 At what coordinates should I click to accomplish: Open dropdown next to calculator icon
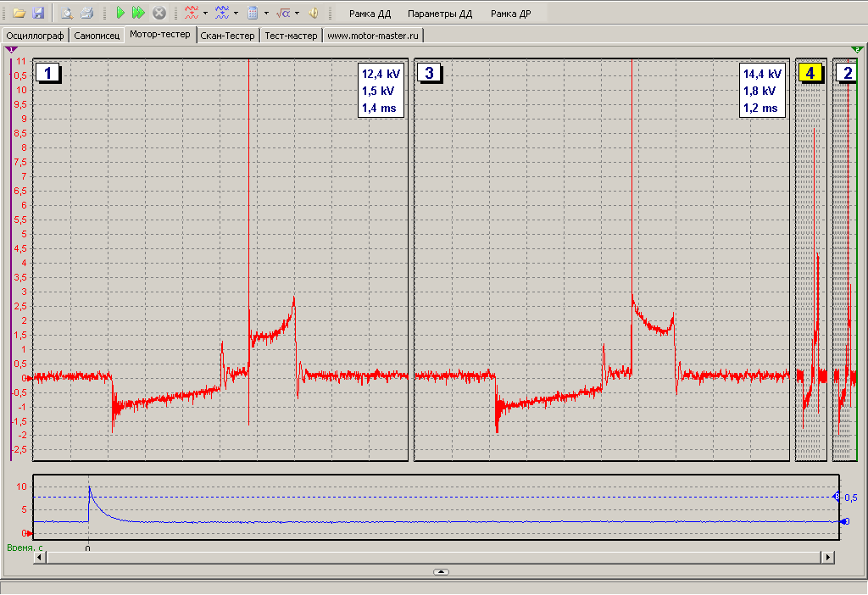(x=266, y=13)
